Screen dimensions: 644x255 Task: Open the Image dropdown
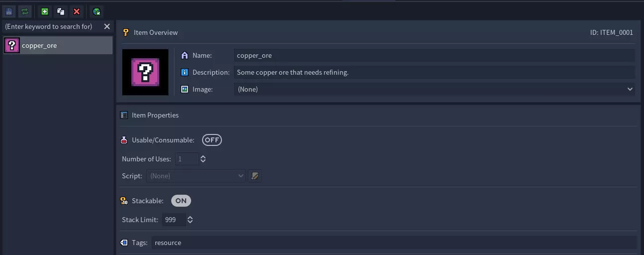[434, 89]
